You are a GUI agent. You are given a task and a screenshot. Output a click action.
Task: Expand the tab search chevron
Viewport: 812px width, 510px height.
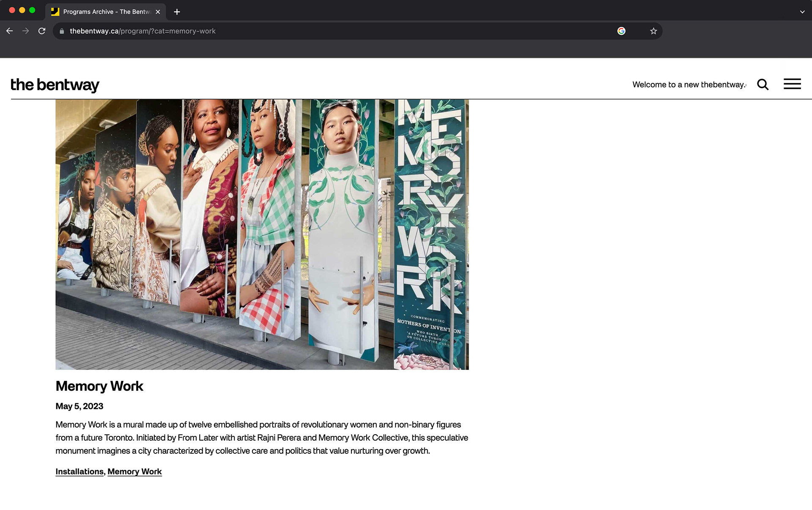802,12
